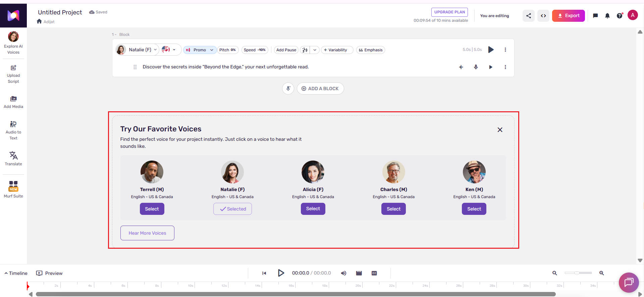Open the Natalie (F) voice dropdown
This screenshot has height=297, width=644.
click(x=137, y=50)
